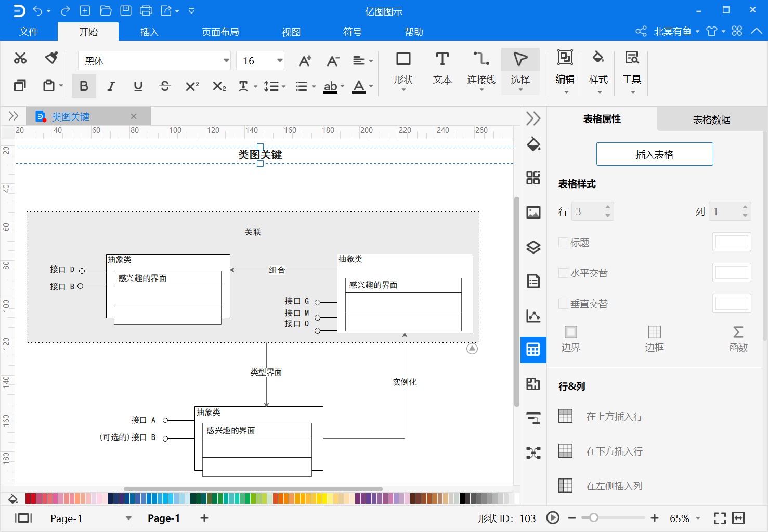
Task: Decrease font size with A- icon
Action: click(333, 61)
